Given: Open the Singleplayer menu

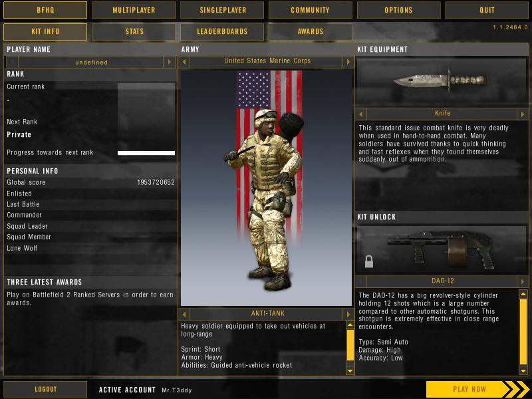Looking at the screenshot, I should [222, 10].
